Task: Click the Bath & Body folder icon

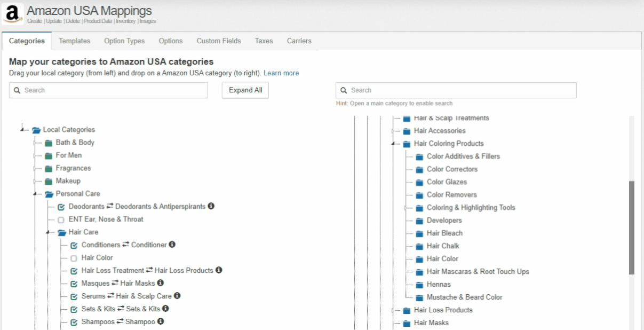Action: click(x=49, y=143)
